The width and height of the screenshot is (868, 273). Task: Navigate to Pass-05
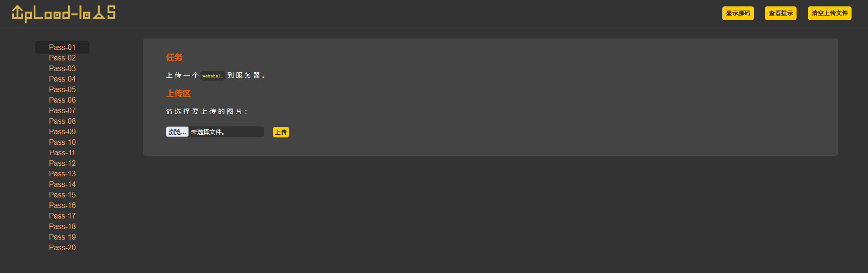62,89
